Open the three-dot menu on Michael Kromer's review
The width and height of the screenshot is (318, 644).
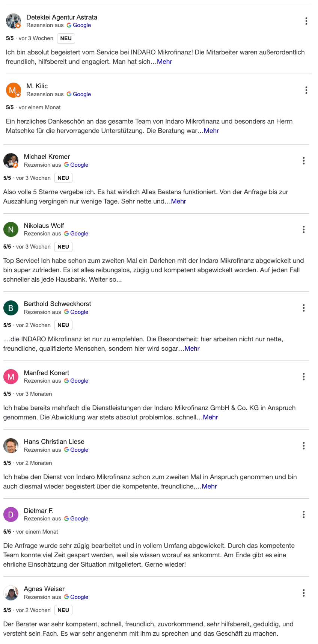303,161
